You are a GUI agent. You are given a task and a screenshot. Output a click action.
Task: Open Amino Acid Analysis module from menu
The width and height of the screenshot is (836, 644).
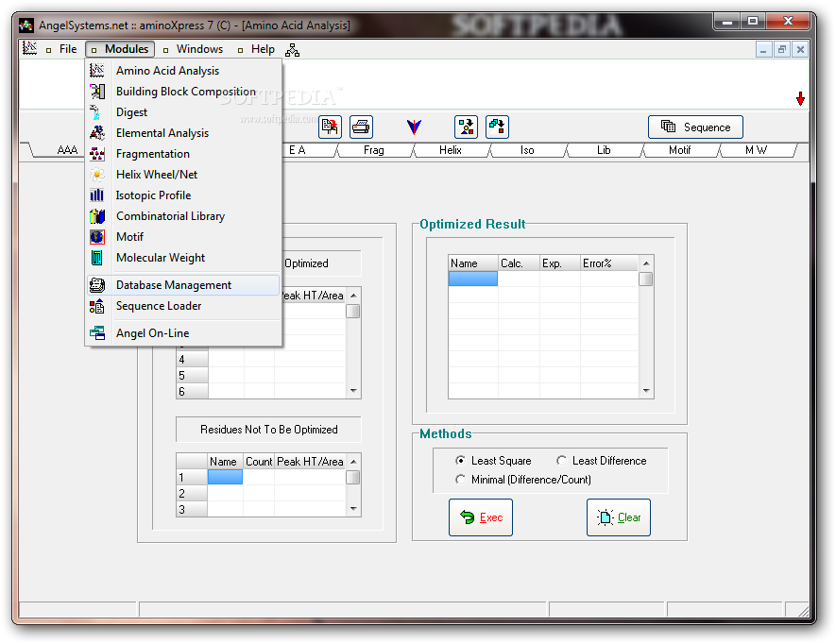click(183, 71)
